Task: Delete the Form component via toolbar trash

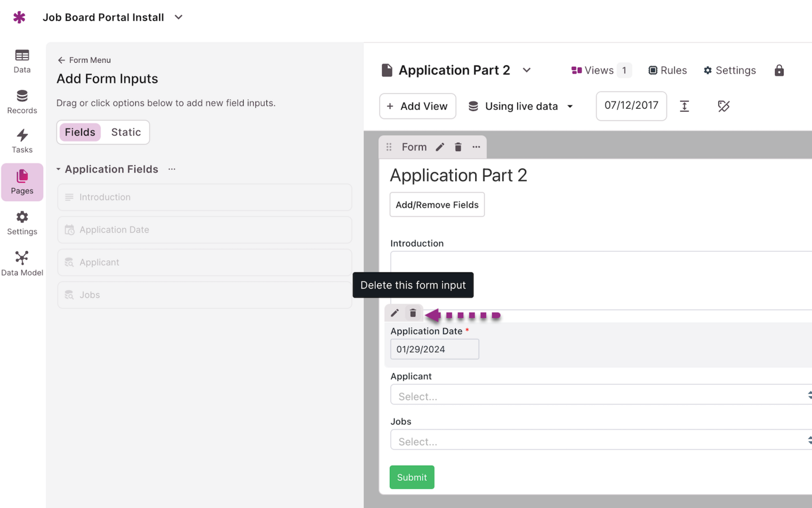Action: pyautogui.click(x=458, y=147)
